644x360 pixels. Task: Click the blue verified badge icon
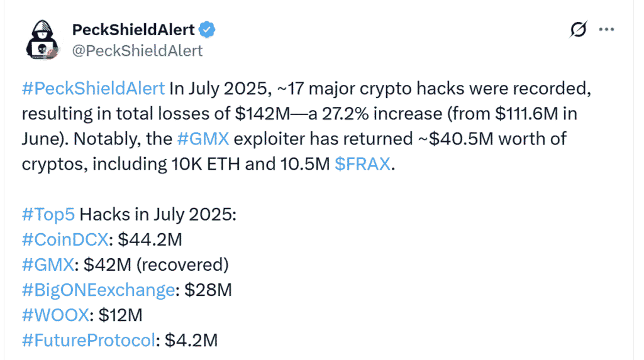207,30
